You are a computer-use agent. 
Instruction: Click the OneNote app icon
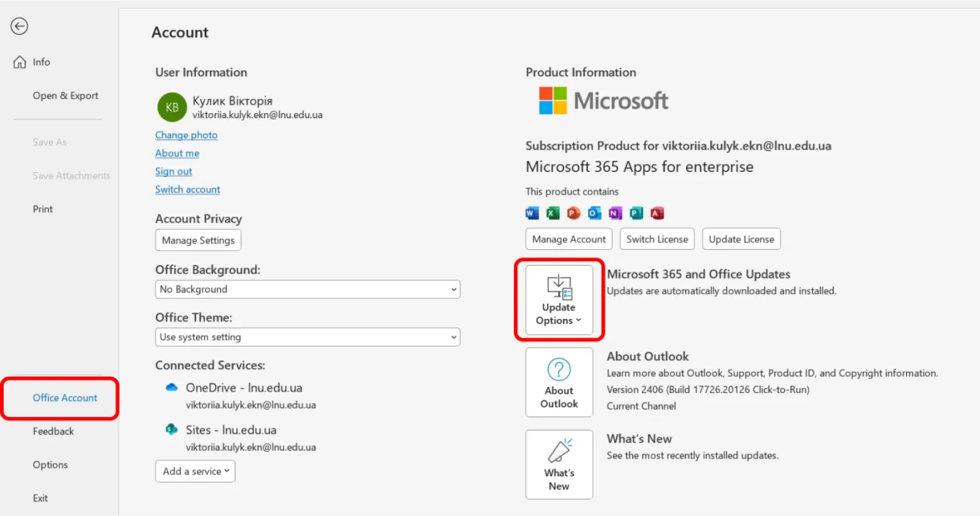pyautogui.click(x=616, y=213)
